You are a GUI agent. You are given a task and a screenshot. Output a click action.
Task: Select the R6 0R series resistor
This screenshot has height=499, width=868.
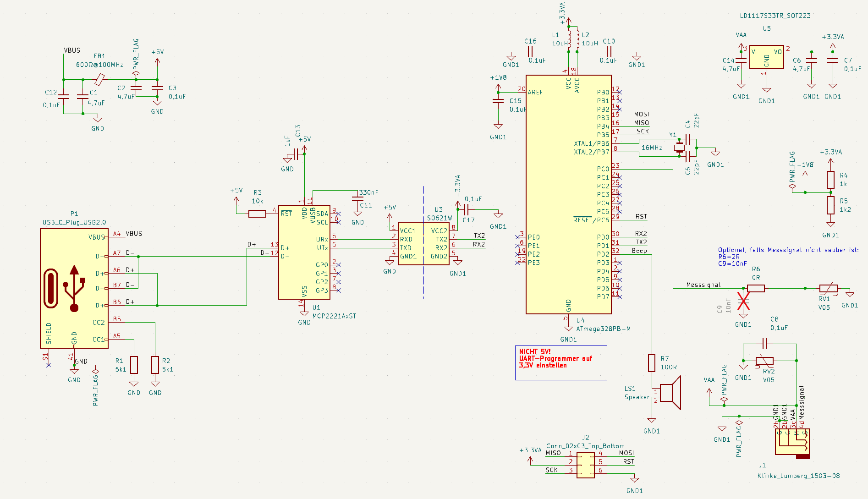coord(756,288)
